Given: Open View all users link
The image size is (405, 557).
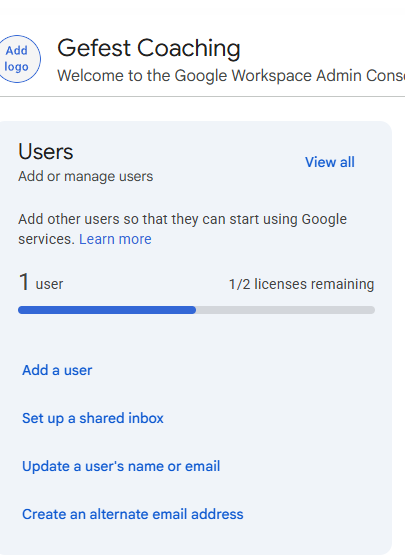Looking at the screenshot, I should coord(330,162).
